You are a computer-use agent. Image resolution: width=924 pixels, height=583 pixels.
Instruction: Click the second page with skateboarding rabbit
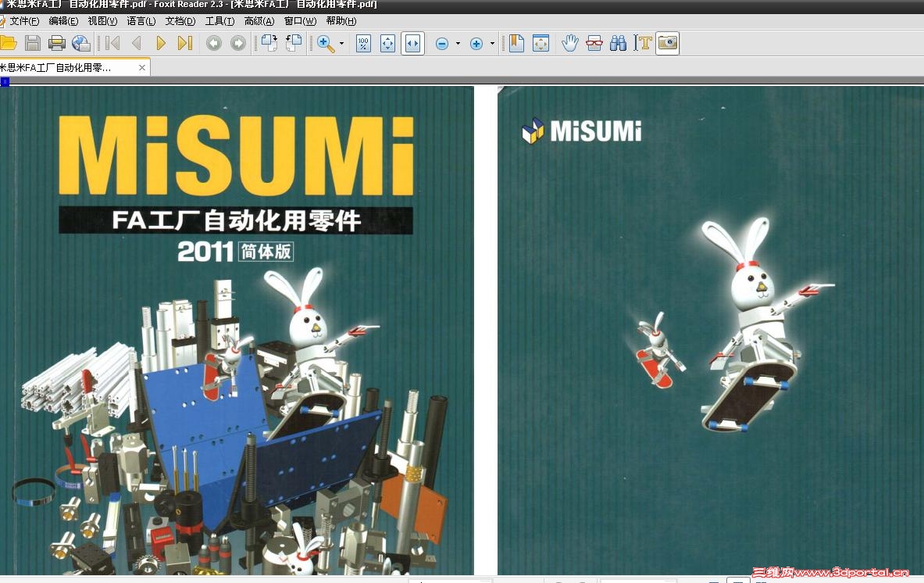click(711, 330)
